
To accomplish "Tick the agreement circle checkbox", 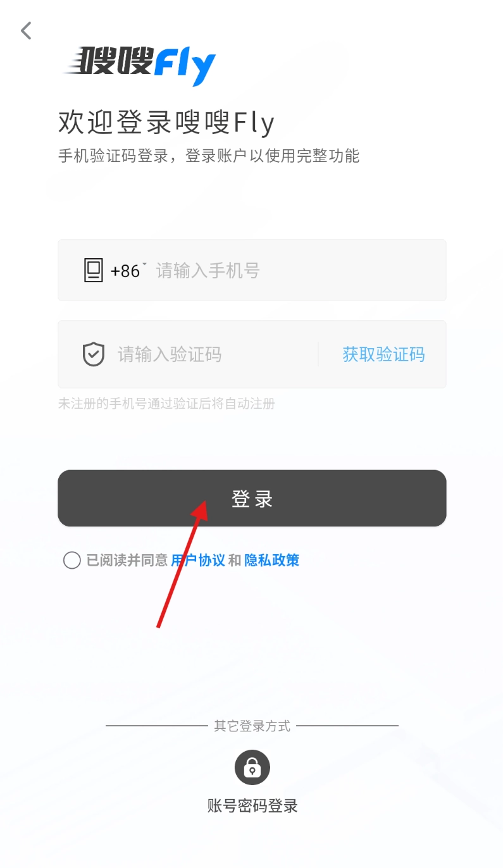I will 72,560.
